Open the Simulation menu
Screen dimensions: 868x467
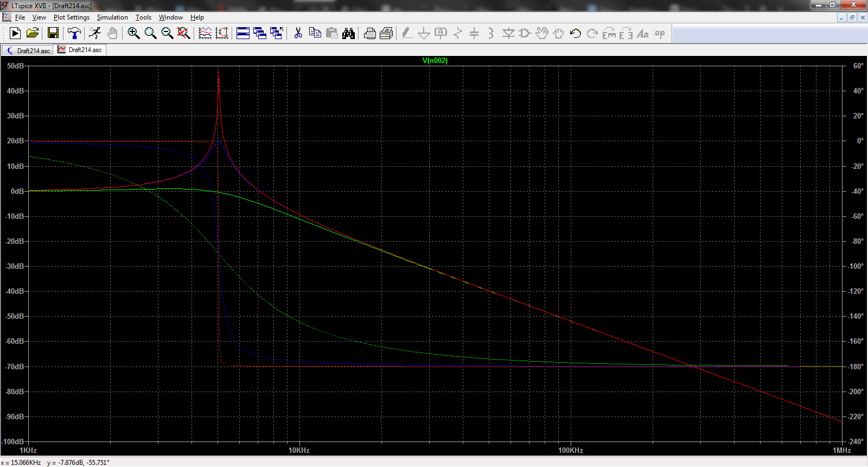pos(112,17)
